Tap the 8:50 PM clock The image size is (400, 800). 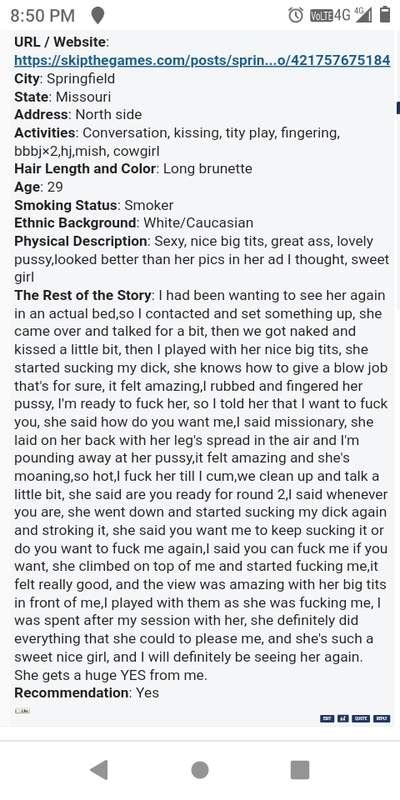(x=42, y=16)
